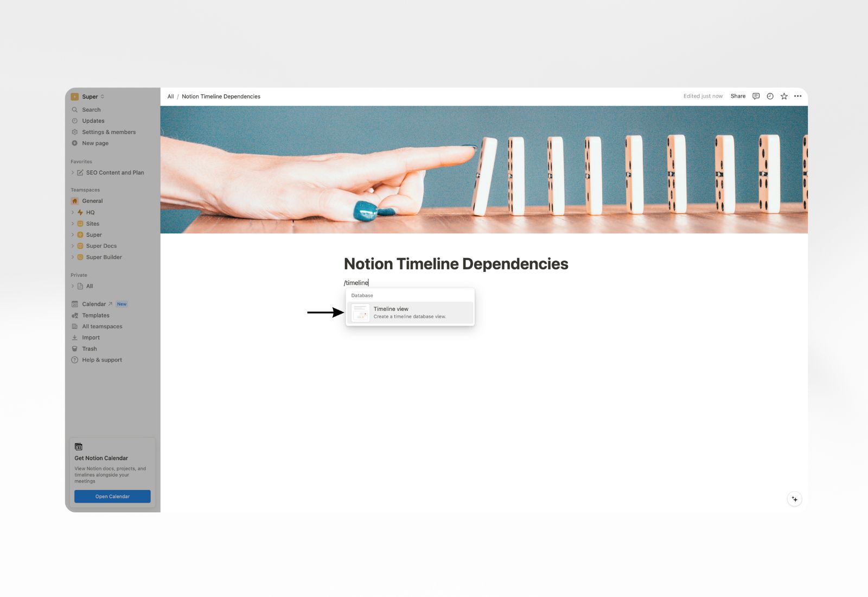Image resolution: width=868 pixels, height=597 pixels.
Task: Click the Teamspaces section header
Action: click(85, 190)
